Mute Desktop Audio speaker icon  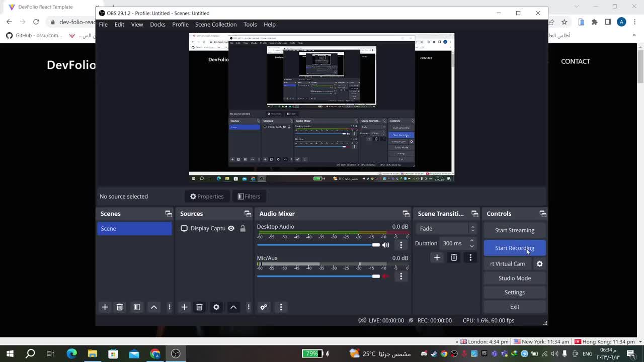point(385,245)
